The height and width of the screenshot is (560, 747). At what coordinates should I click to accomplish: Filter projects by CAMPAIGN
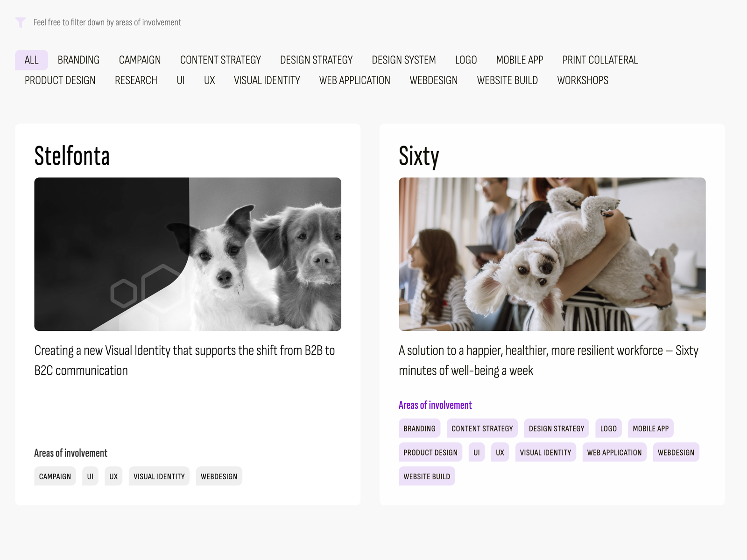pos(140,60)
